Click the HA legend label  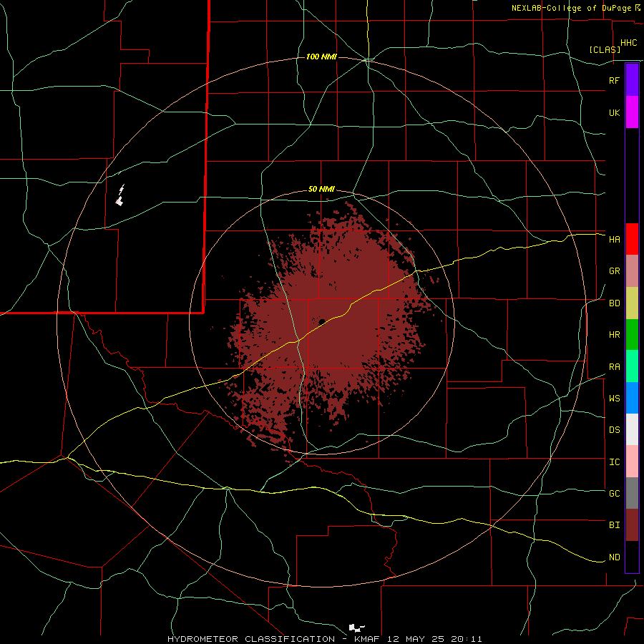[x=614, y=240]
